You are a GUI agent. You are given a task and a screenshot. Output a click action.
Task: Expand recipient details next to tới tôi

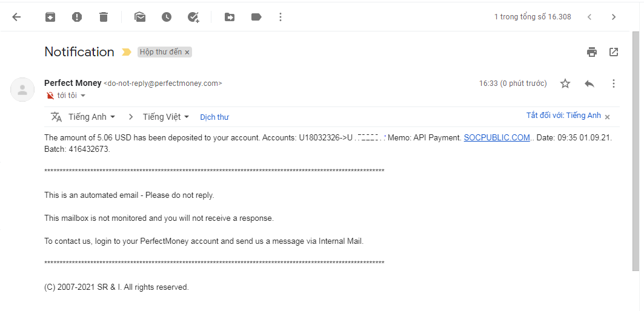[83, 96]
